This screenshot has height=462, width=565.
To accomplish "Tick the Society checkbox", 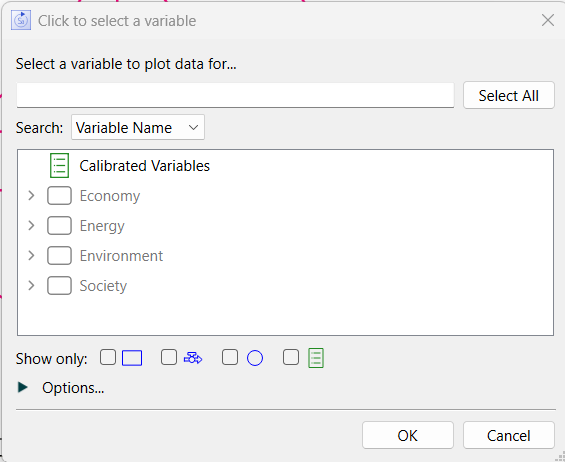I will (59, 285).
